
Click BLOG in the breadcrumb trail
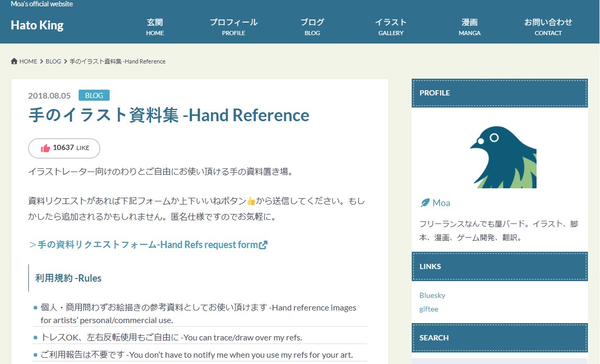coord(53,61)
